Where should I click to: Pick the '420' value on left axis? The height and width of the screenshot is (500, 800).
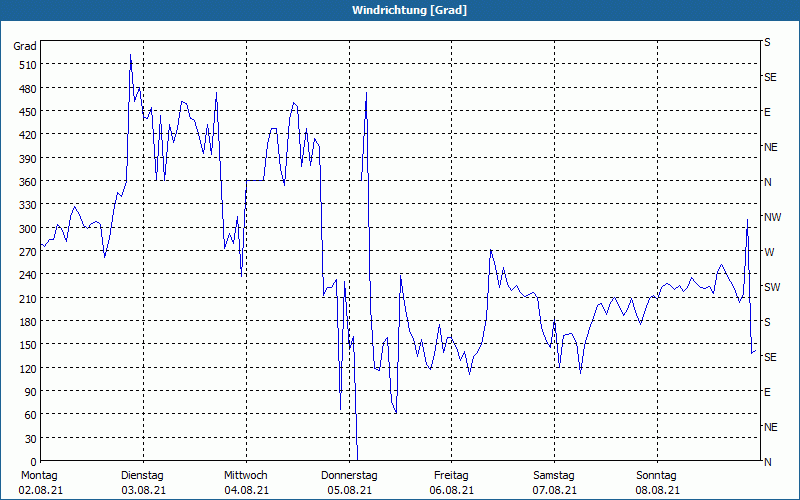tap(28, 135)
